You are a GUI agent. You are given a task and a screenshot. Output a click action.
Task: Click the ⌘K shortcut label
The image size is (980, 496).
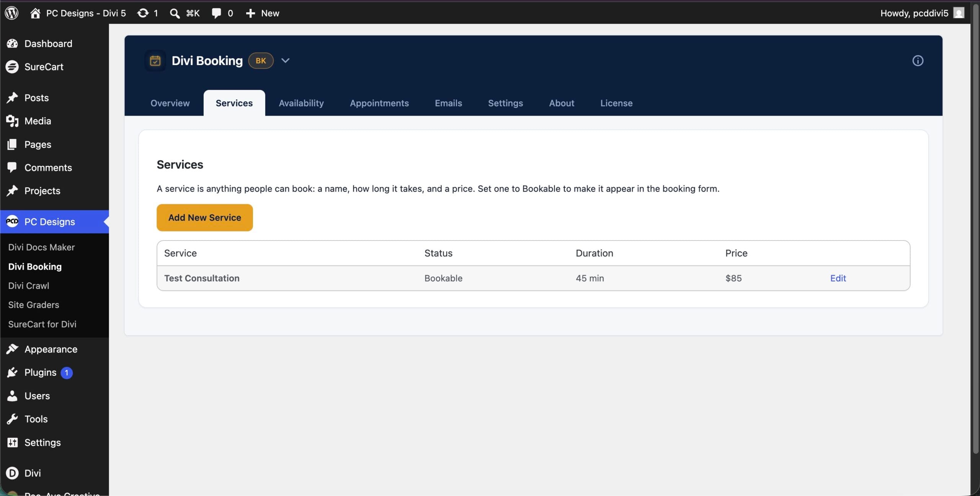[193, 13]
